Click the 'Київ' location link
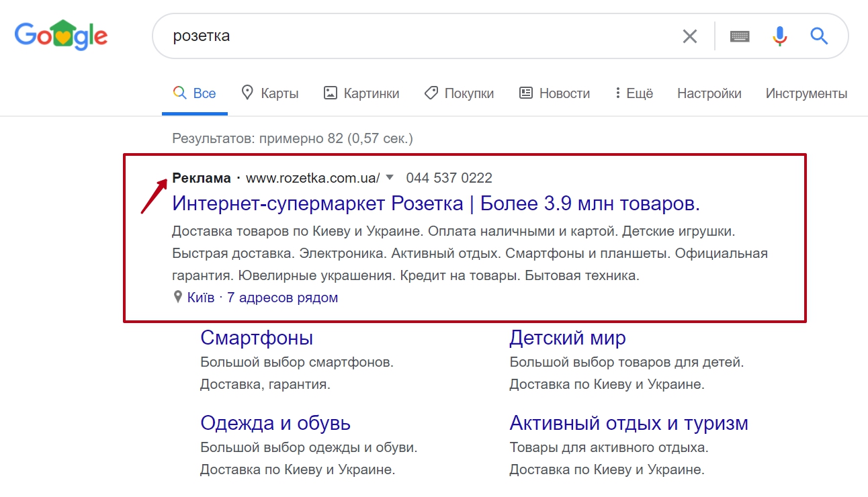Screen dimensions: 868x497 pyautogui.click(x=201, y=298)
